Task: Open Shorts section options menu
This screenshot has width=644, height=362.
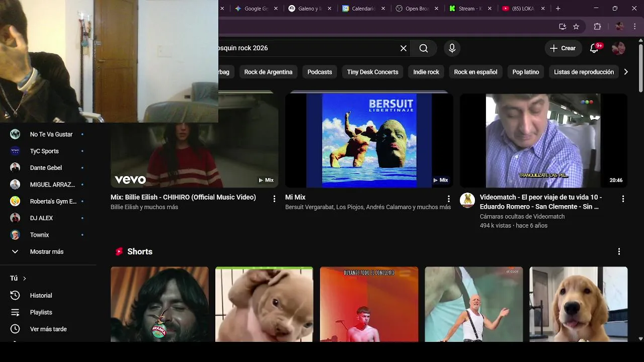Action: 619,251
